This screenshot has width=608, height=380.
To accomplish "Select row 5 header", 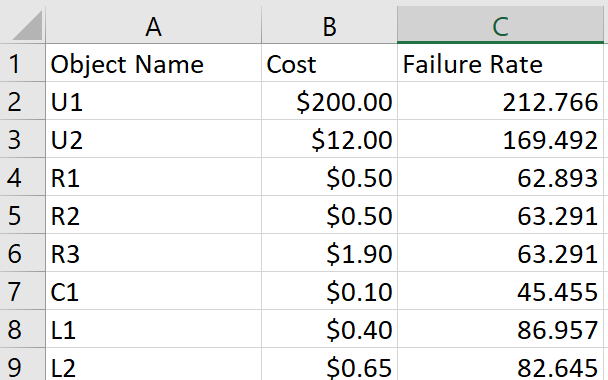I will tap(22, 215).
